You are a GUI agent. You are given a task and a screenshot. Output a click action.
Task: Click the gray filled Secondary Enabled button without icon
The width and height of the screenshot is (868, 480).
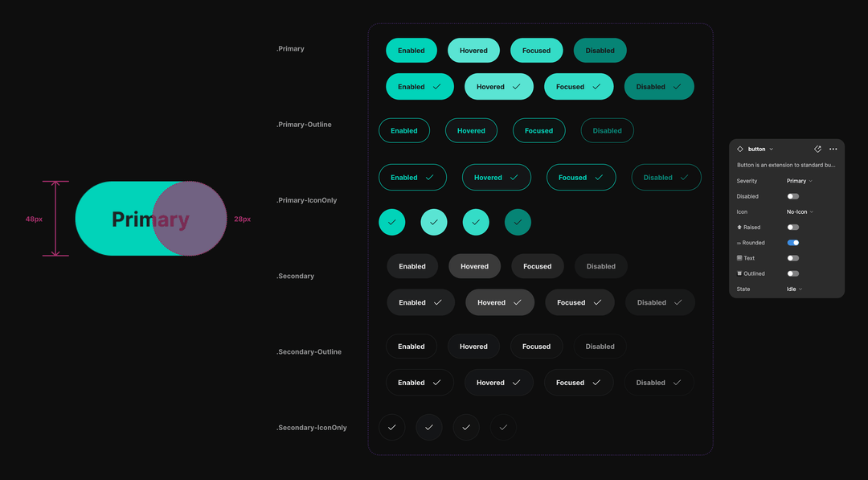point(412,266)
